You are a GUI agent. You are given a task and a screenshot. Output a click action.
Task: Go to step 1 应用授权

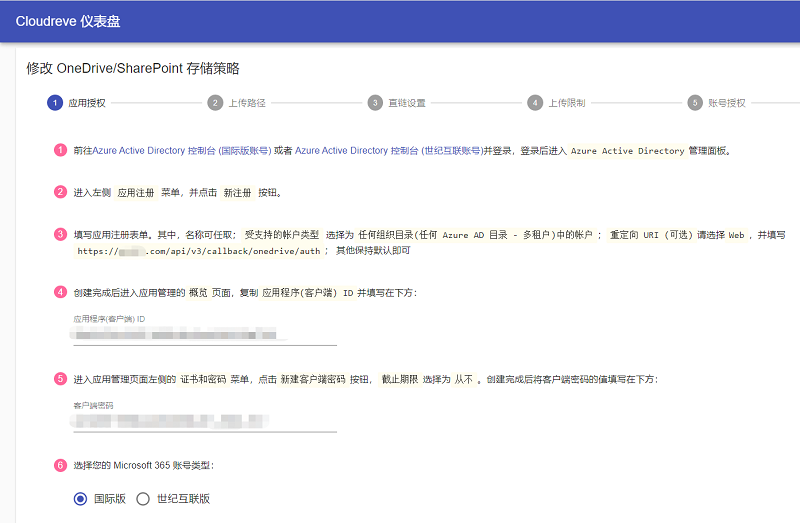coord(77,103)
